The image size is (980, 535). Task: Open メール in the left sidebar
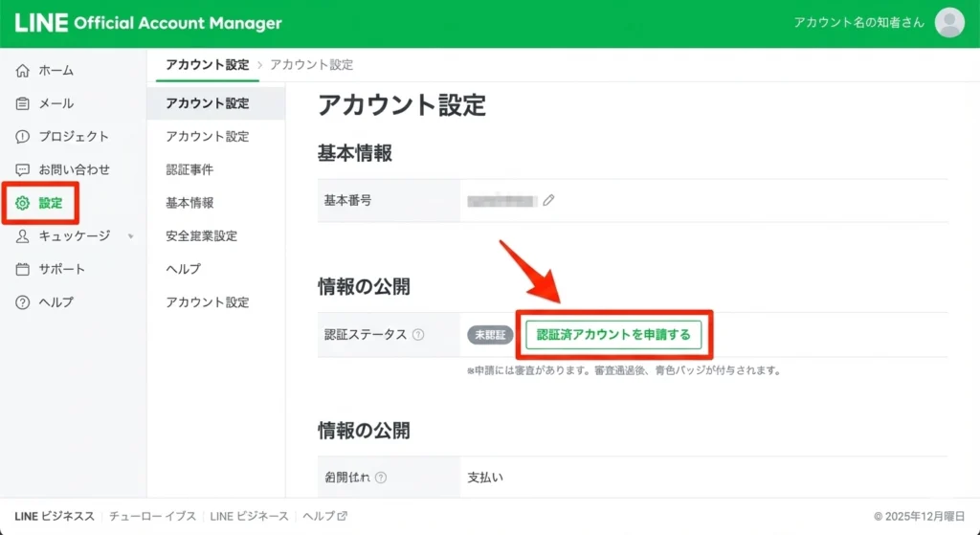coord(56,103)
